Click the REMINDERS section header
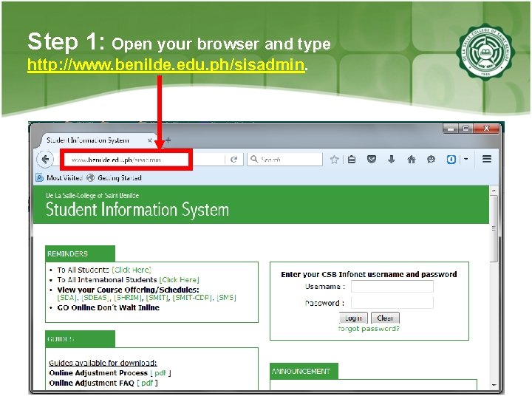This screenshot has width=532, height=399. click(80, 253)
